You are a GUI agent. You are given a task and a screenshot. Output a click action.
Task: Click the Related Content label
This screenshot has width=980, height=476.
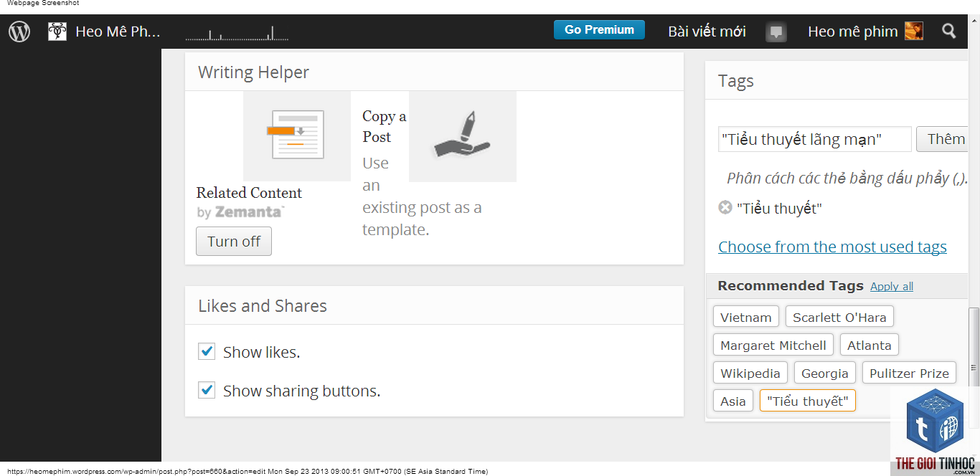click(249, 193)
